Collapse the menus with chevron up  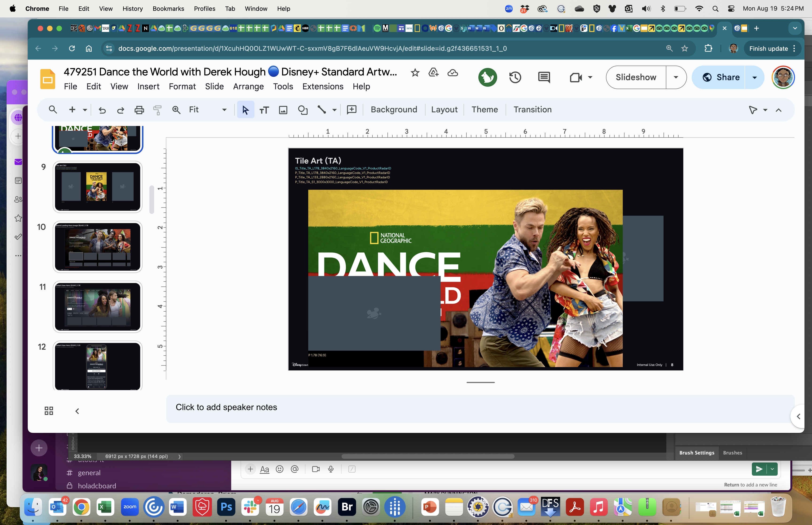[779, 110]
